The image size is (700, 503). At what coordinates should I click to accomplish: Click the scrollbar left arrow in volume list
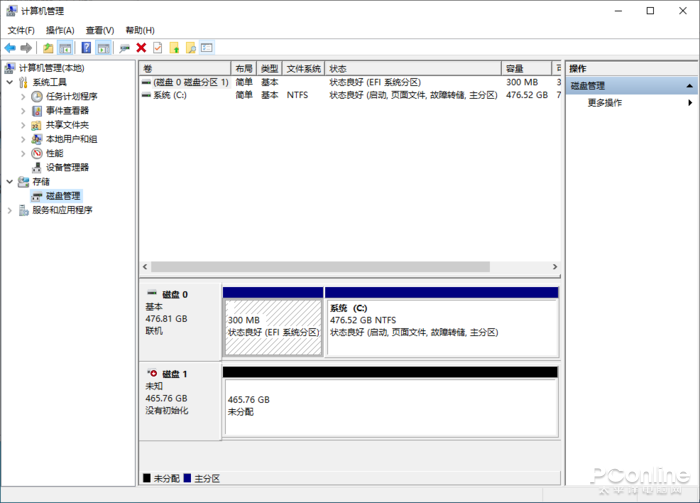[145, 266]
